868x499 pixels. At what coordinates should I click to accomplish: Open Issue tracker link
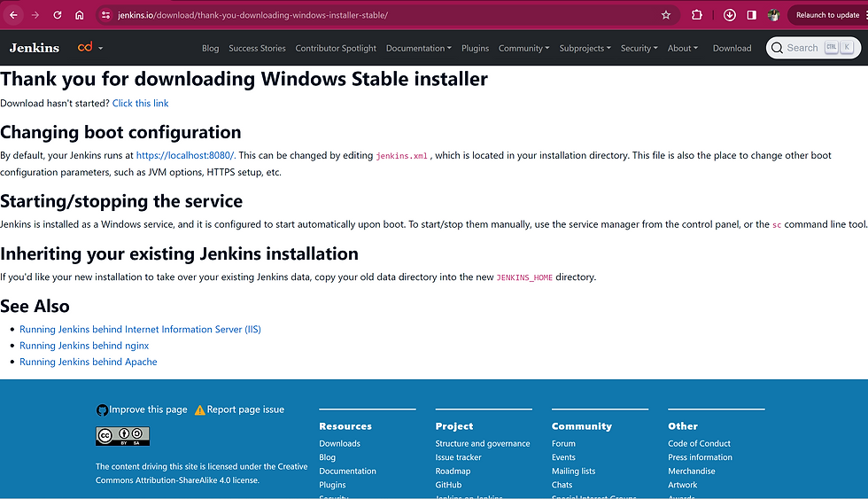[x=459, y=457]
